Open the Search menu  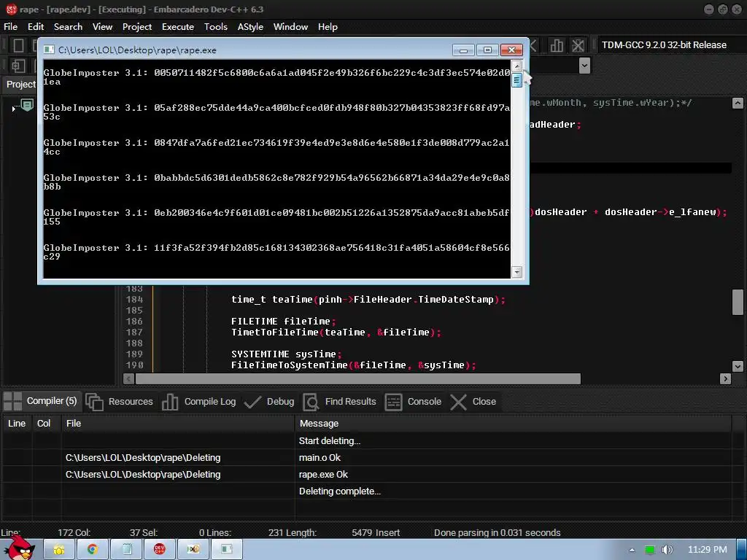pyautogui.click(x=68, y=27)
